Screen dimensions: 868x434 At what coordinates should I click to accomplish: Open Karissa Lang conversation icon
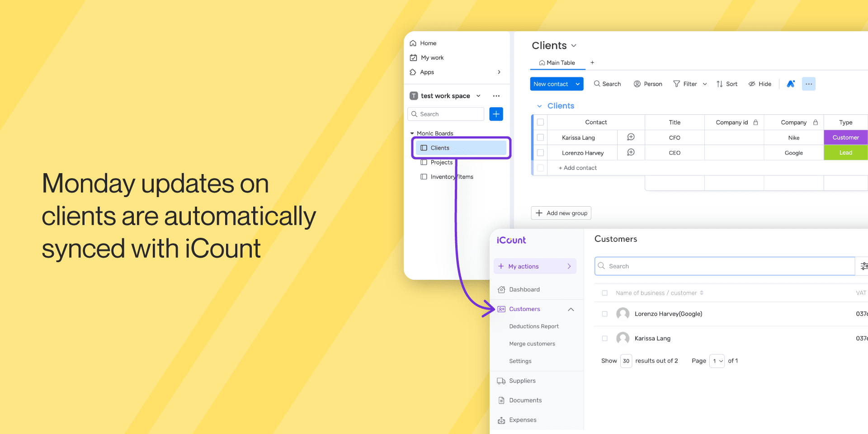click(631, 137)
